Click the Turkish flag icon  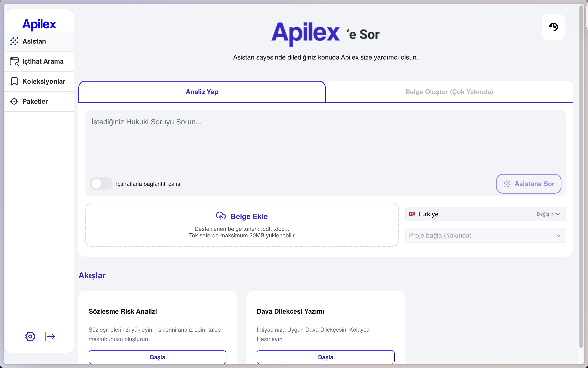tap(412, 214)
